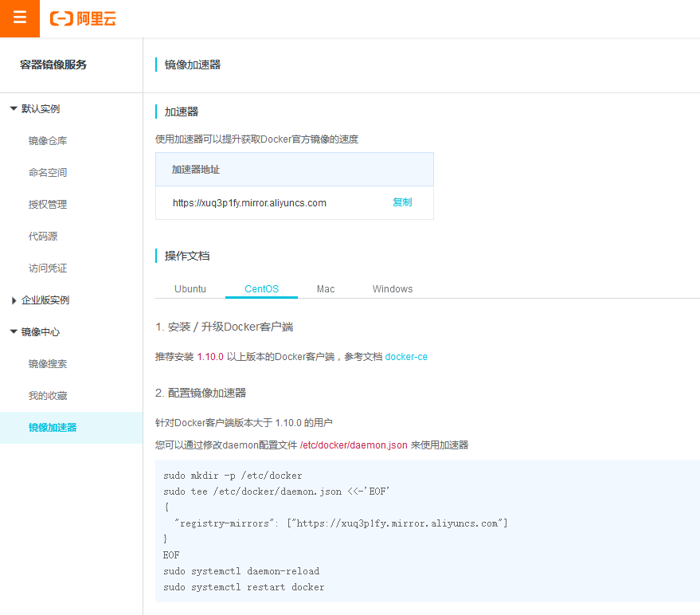Open the docker-ce documentation link
Viewport: 700px width, 615px height.
click(406, 357)
